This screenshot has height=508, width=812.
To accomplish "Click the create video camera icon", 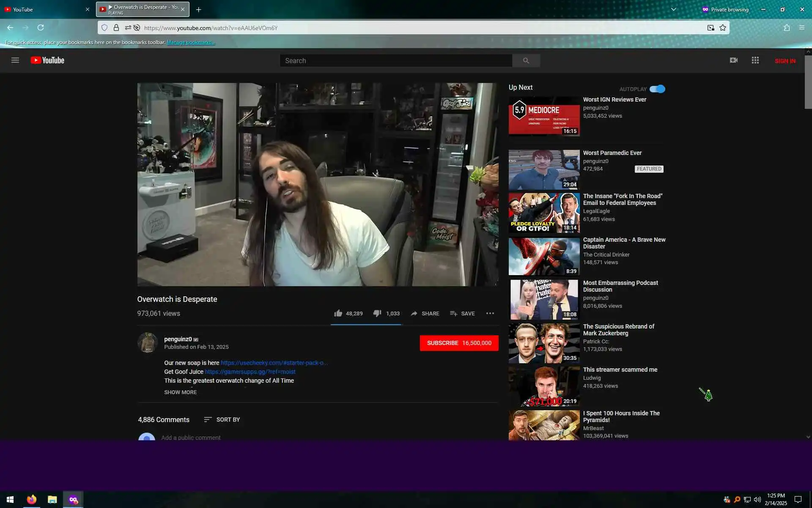I will (x=733, y=60).
